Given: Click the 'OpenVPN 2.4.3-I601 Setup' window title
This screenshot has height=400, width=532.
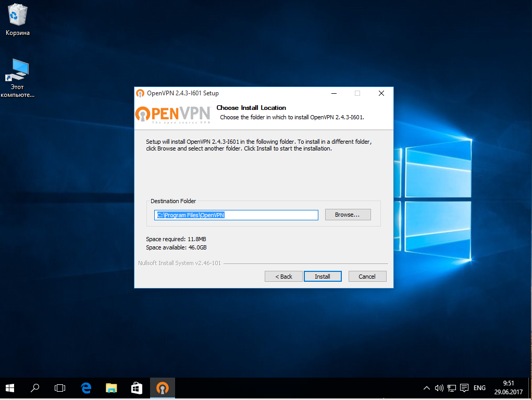Looking at the screenshot, I should pyautogui.click(x=183, y=93).
